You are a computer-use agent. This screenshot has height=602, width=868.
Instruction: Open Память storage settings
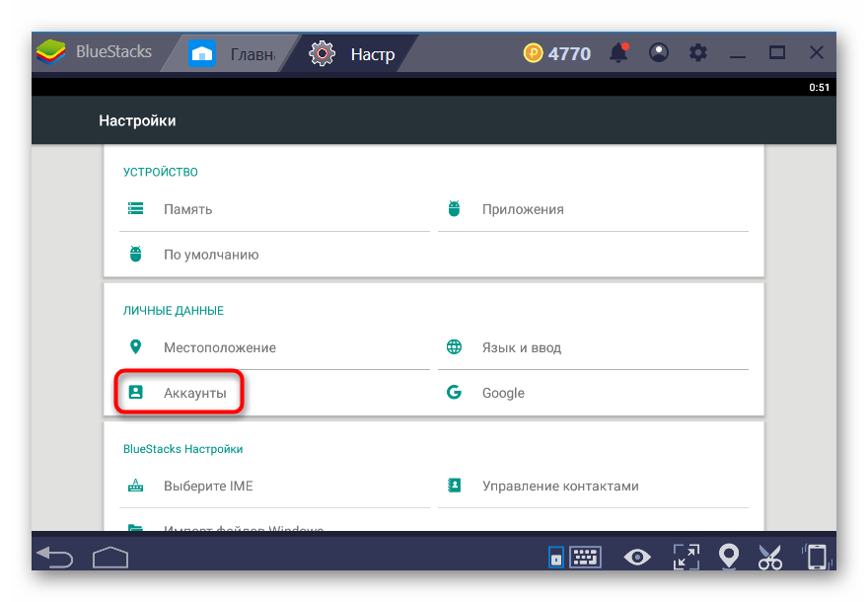[187, 209]
